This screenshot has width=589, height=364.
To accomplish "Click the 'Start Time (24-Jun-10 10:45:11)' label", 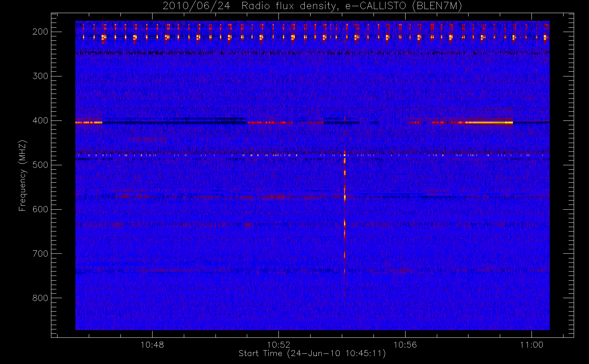I will click(x=312, y=353).
